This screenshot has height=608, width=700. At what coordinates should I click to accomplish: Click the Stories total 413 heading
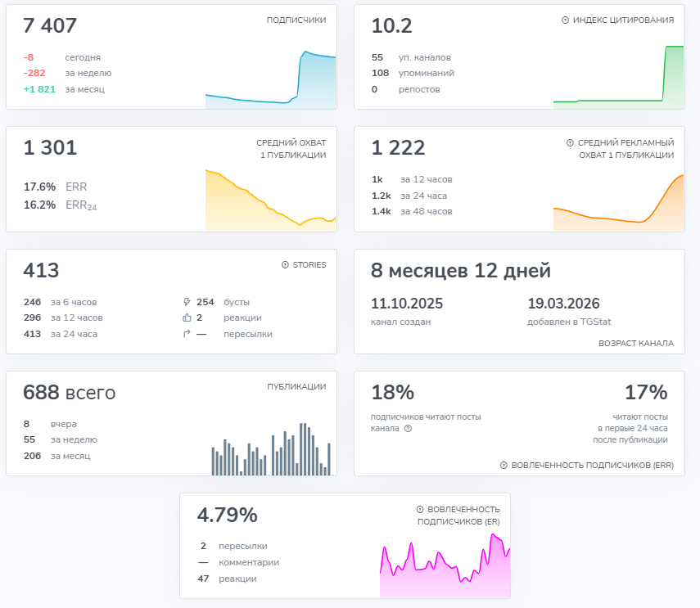(x=41, y=270)
